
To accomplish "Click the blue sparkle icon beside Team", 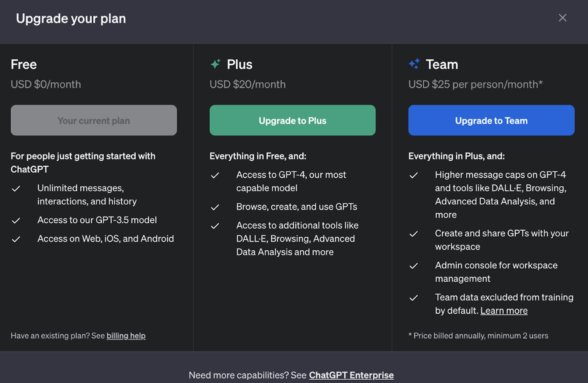I will 414,64.
